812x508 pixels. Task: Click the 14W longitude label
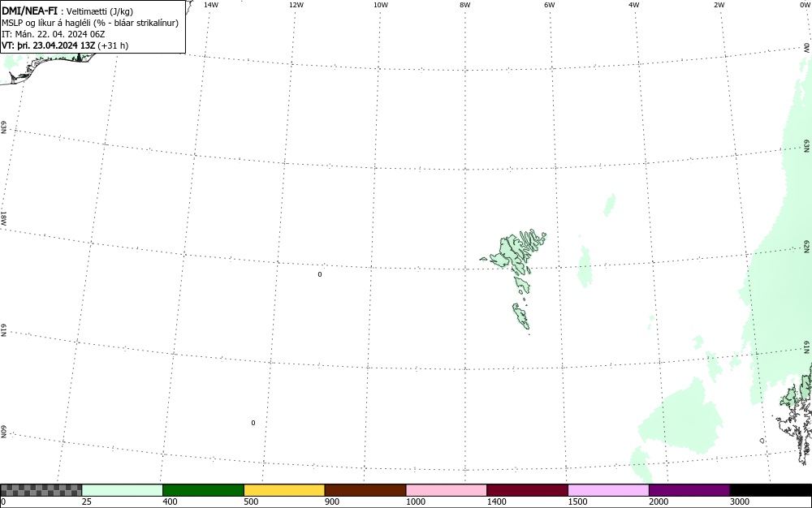pyautogui.click(x=211, y=5)
